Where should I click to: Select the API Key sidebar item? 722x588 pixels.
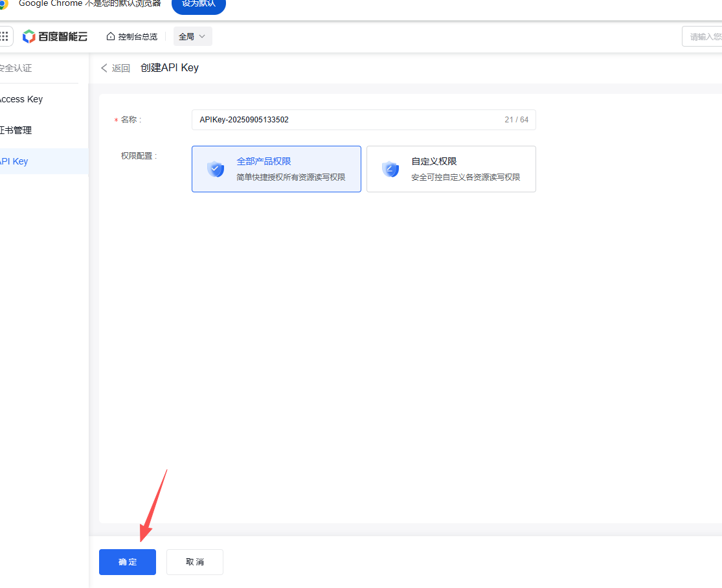click(14, 161)
